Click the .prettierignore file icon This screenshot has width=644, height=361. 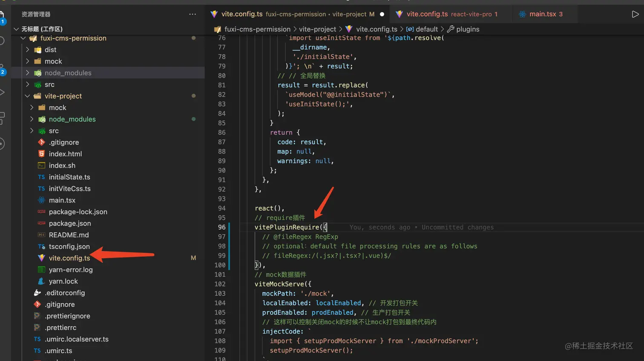coord(37,316)
